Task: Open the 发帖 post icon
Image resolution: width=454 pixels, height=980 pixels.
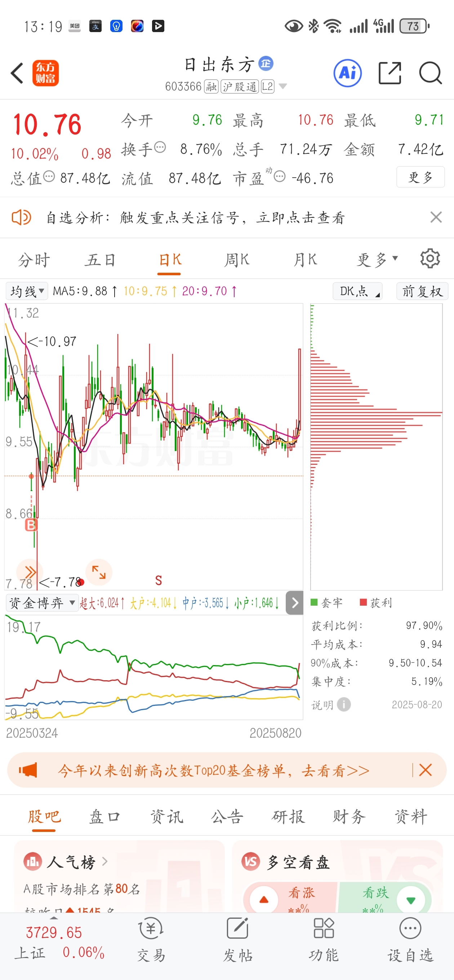Action: 237,928
